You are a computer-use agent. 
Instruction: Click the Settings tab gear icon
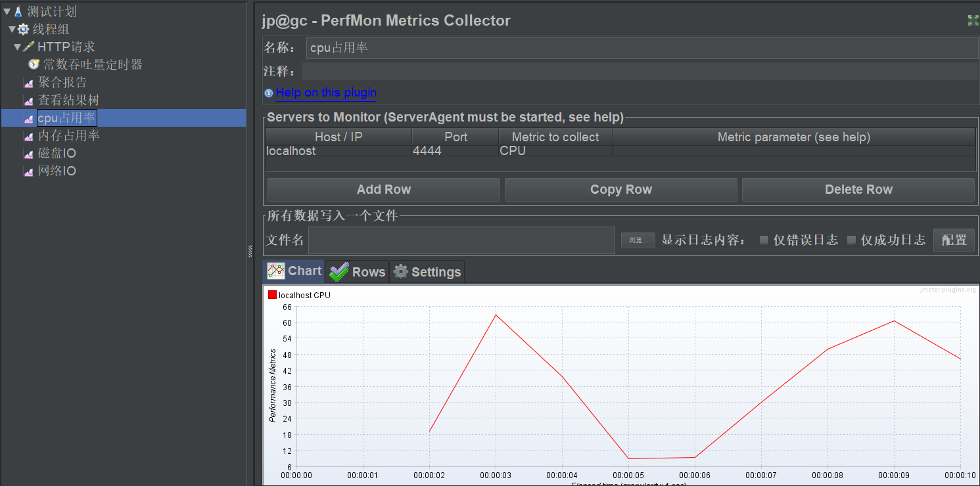(x=400, y=272)
